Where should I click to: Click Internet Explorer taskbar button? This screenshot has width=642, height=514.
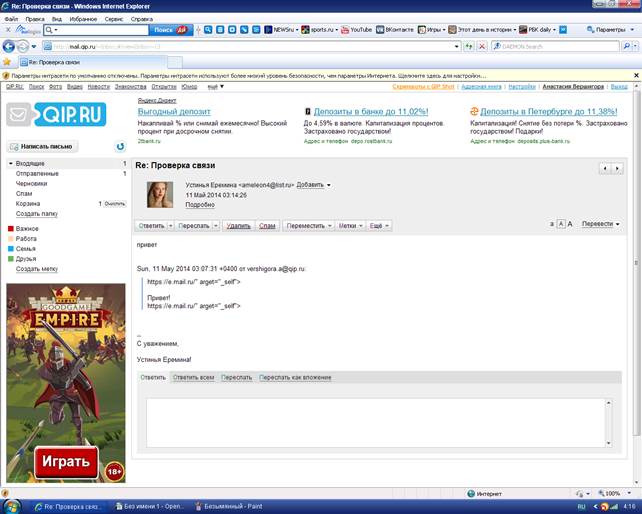pyautogui.click(x=70, y=507)
